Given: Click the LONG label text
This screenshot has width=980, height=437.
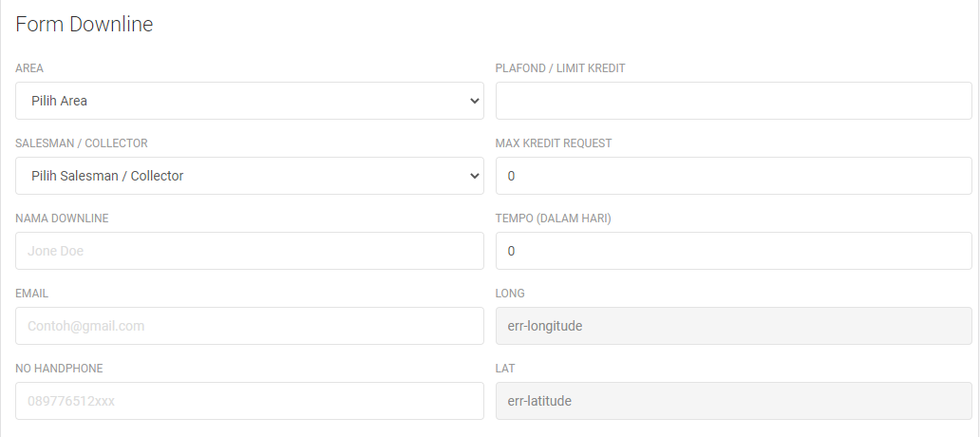Looking at the screenshot, I should (510, 294).
